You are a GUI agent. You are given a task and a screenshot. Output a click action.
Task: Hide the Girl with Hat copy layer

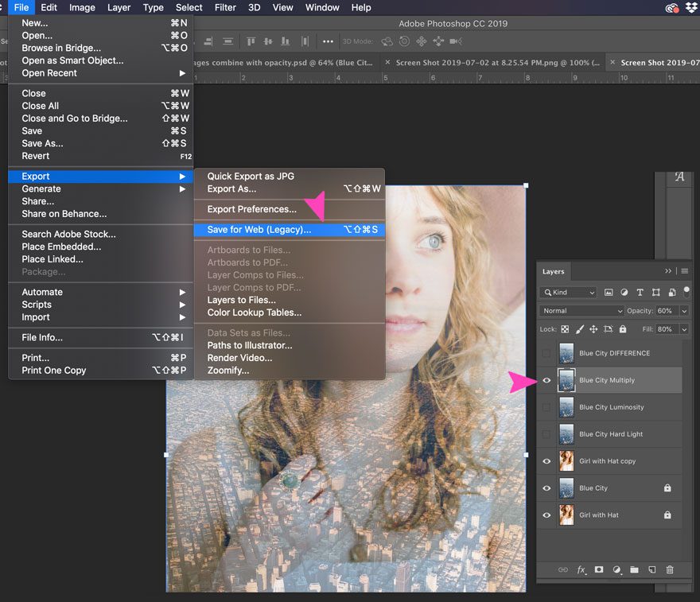546,461
